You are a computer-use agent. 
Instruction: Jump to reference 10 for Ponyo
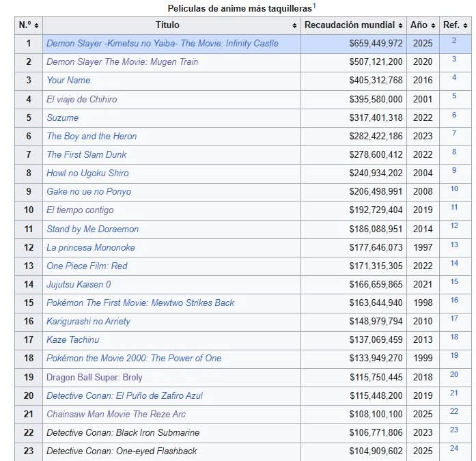pyautogui.click(x=454, y=189)
